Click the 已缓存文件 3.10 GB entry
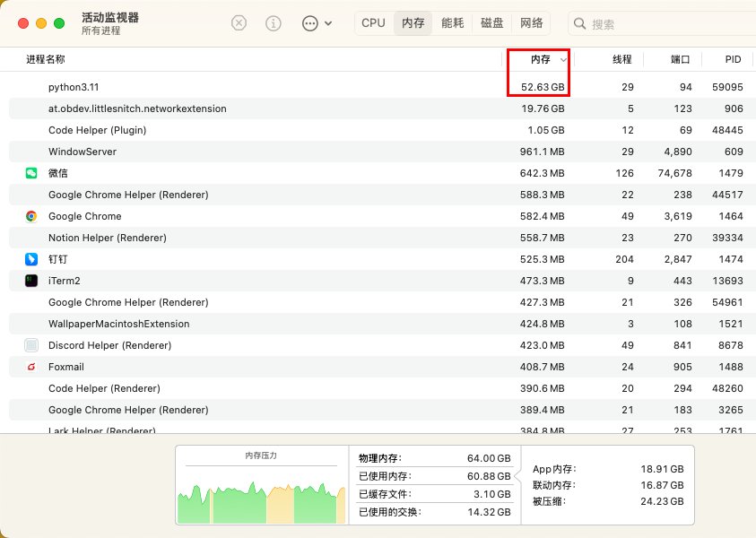The height and width of the screenshot is (538, 756). (434, 494)
